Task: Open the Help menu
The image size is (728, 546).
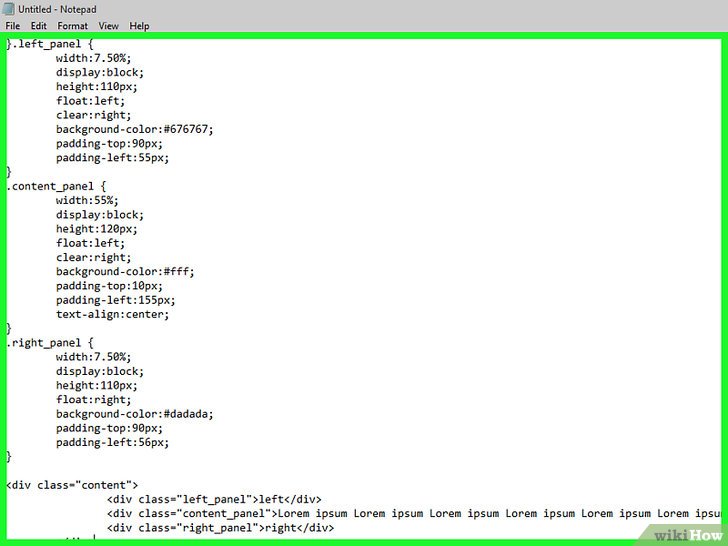Action: [x=139, y=26]
